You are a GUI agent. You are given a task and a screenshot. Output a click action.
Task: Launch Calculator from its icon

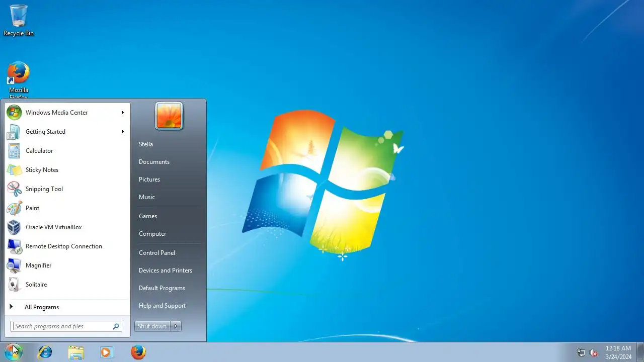14,150
